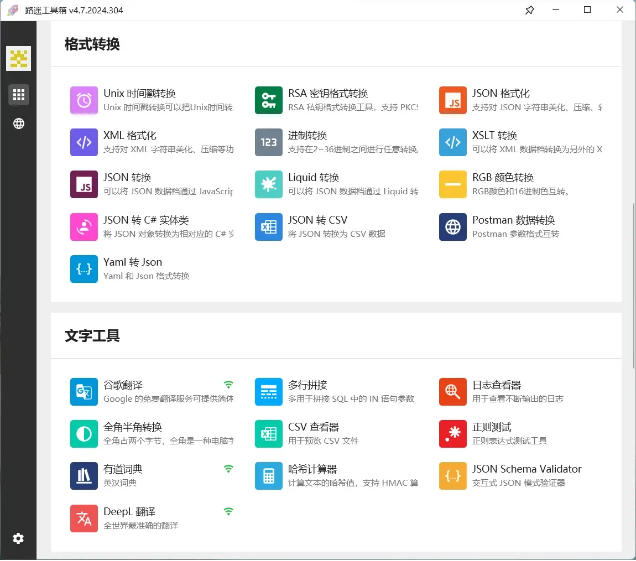
Task: Click the XSLT 转换 title text
Action: 494,135
